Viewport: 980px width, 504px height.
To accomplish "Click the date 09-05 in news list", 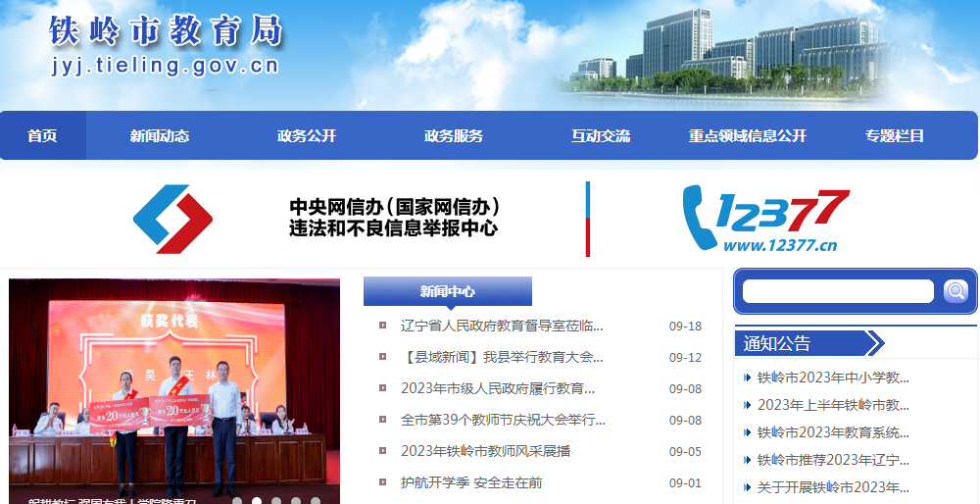I will [685, 451].
